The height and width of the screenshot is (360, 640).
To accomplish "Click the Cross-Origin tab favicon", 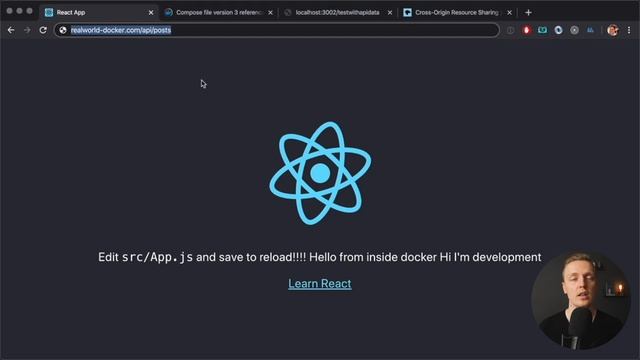I will point(407,13).
